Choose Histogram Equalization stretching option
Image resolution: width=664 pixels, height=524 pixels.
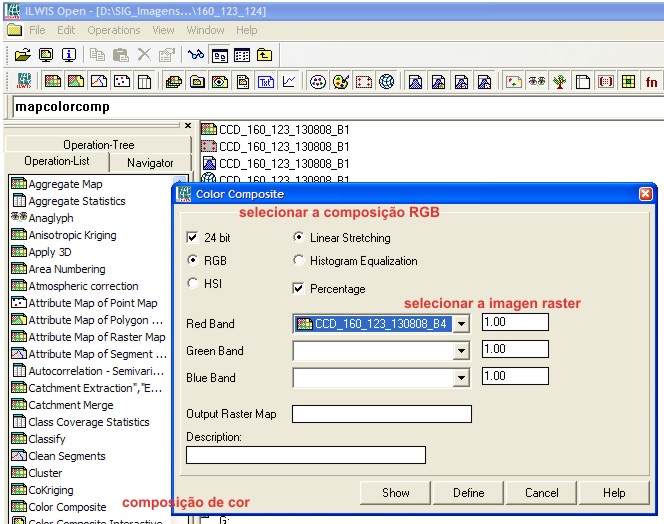click(299, 261)
